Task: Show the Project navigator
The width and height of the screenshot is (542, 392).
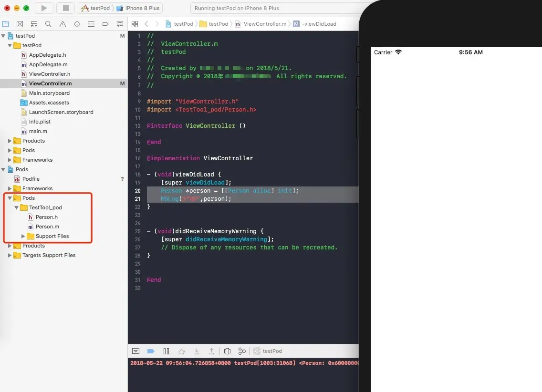Action: [x=6, y=24]
